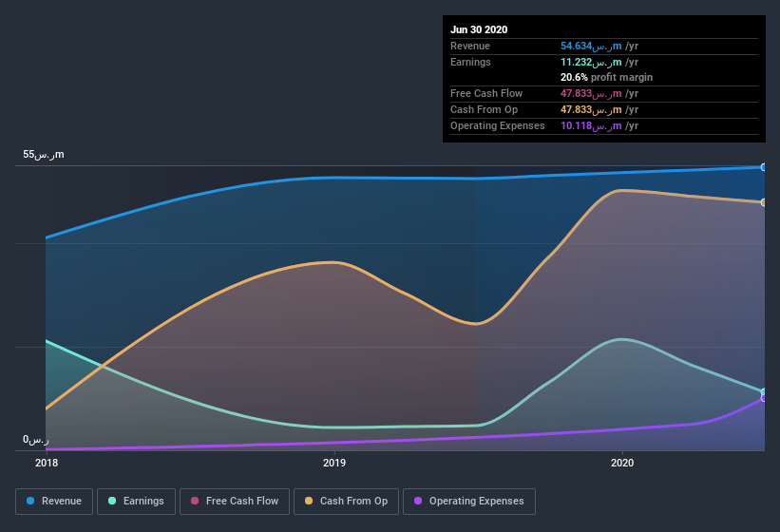Screen dimensions: 780x532
Task: Click the Operating Expenses label in tooltip
Action: click(498, 125)
